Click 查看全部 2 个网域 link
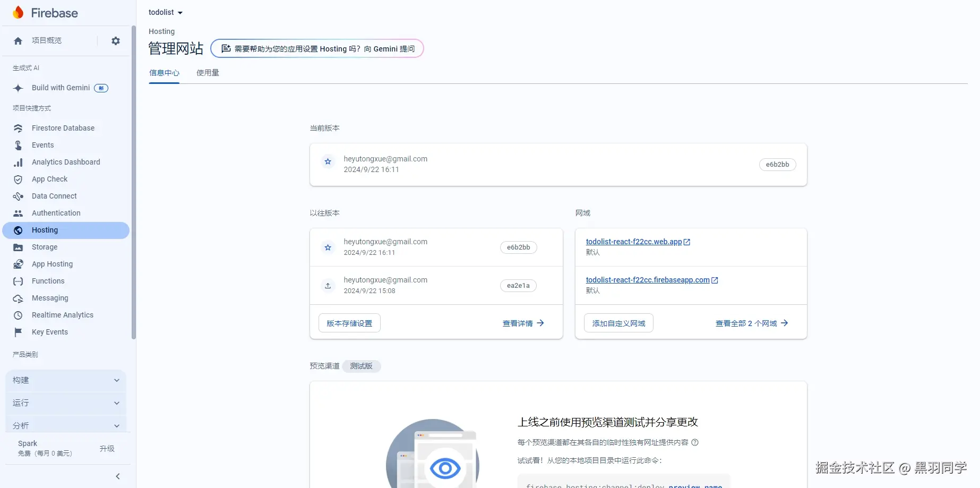 pos(752,323)
